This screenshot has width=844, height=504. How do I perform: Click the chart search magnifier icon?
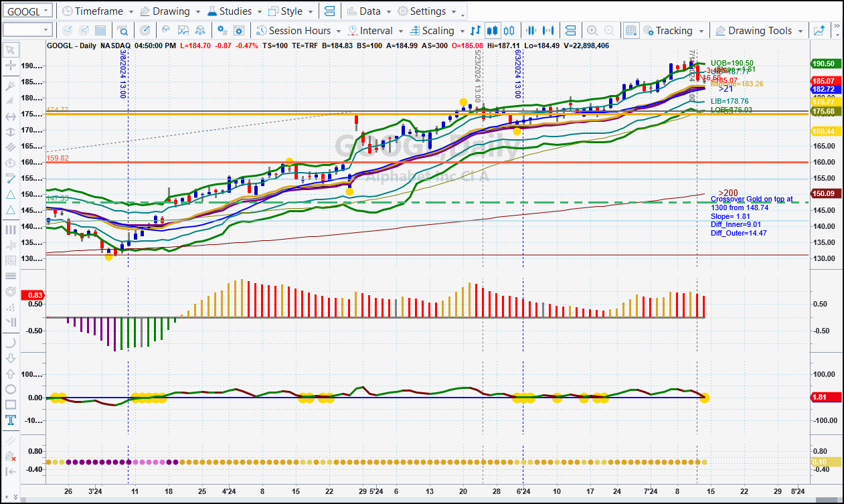tap(123, 31)
